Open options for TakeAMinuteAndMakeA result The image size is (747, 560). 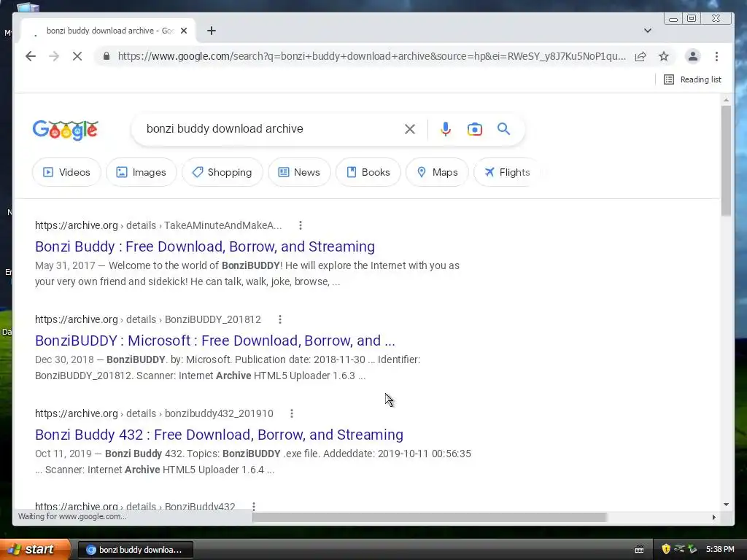(x=300, y=225)
